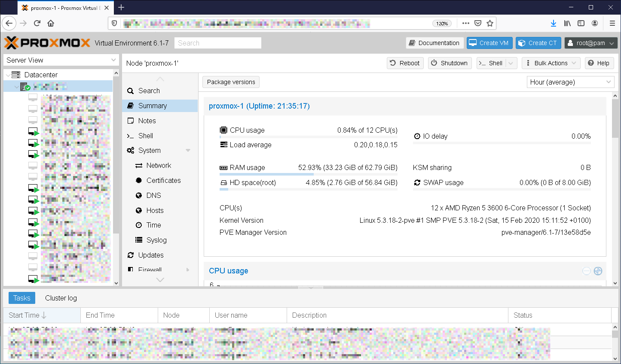This screenshot has height=364, width=621.
Task: Go back with browser back arrow
Action: click(x=9, y=23)
